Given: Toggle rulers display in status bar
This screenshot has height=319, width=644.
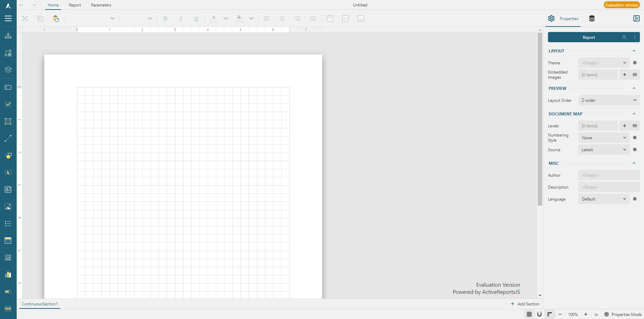Looking at the screenshot, I should pos(550,314).
